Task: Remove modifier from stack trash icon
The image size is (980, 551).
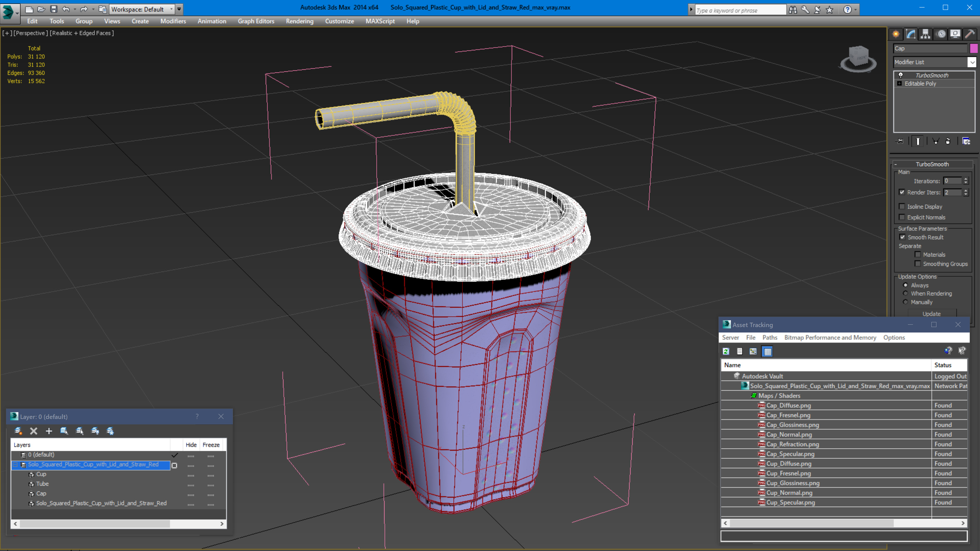Action: coord(948,141)
